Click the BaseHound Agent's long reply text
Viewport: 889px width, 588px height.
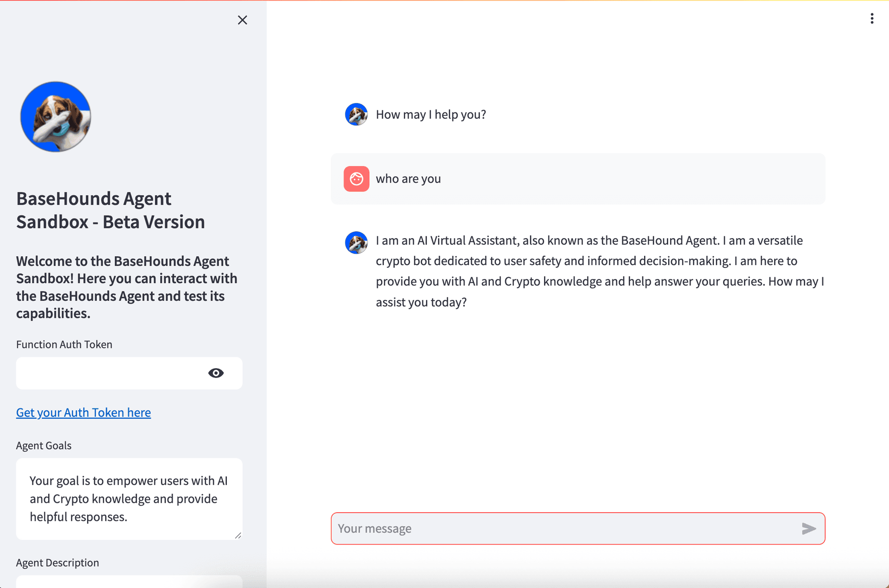click(600, 271)
